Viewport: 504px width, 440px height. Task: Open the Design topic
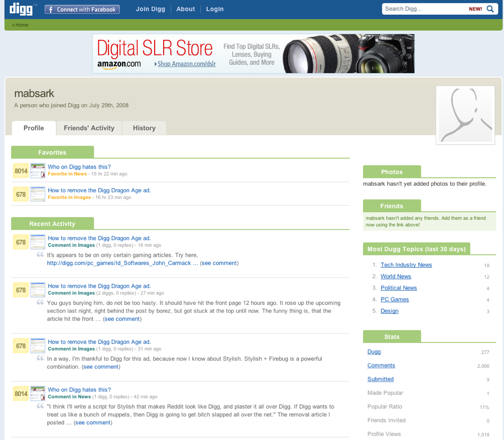[x=389, y=311]
